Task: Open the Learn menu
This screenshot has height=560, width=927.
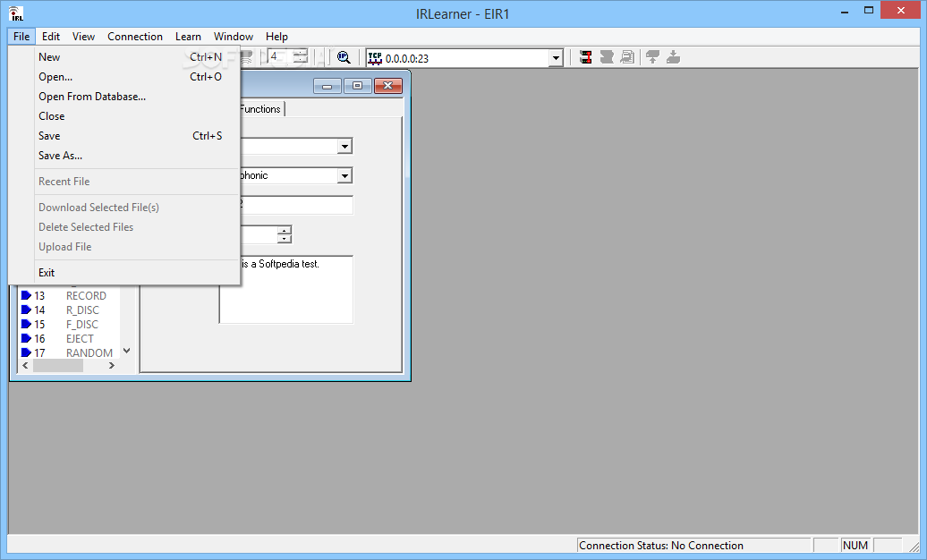Action: (x=188, y=36)
